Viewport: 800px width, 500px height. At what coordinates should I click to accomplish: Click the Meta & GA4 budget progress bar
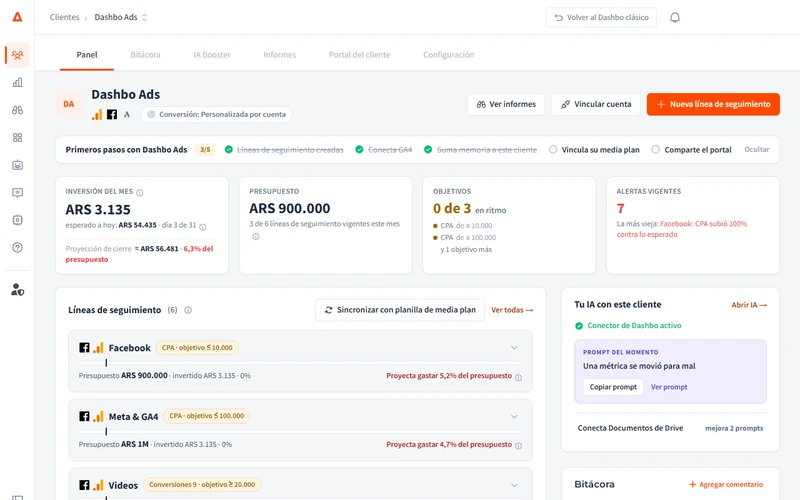click(x=300, y=431)
